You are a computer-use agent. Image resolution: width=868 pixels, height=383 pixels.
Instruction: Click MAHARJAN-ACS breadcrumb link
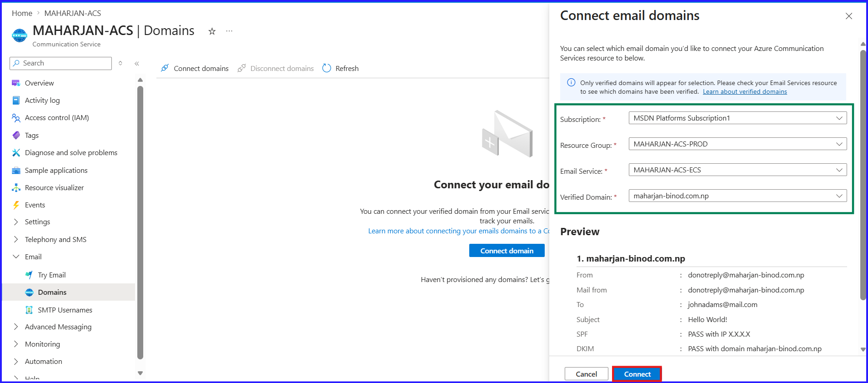coord(73,13)
